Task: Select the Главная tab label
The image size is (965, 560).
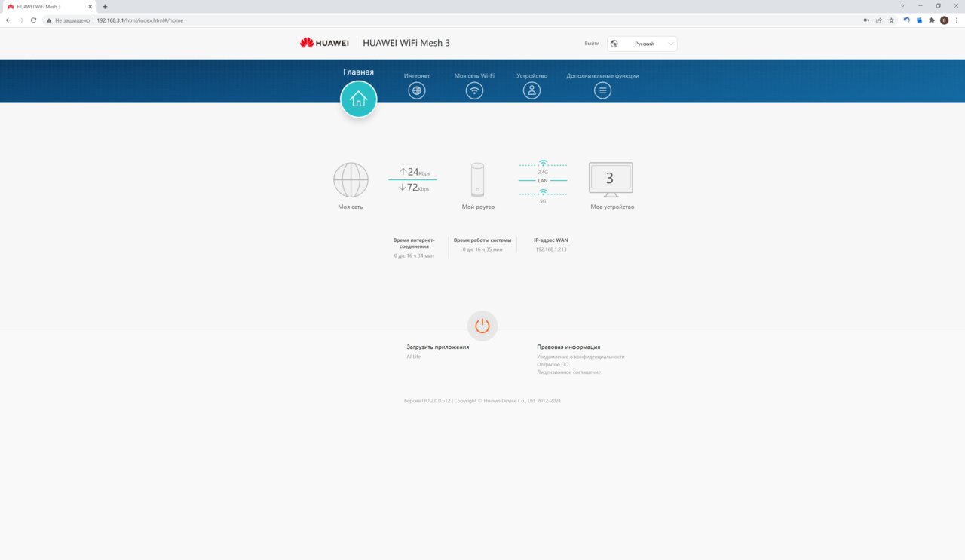Action: click(358, 72)
